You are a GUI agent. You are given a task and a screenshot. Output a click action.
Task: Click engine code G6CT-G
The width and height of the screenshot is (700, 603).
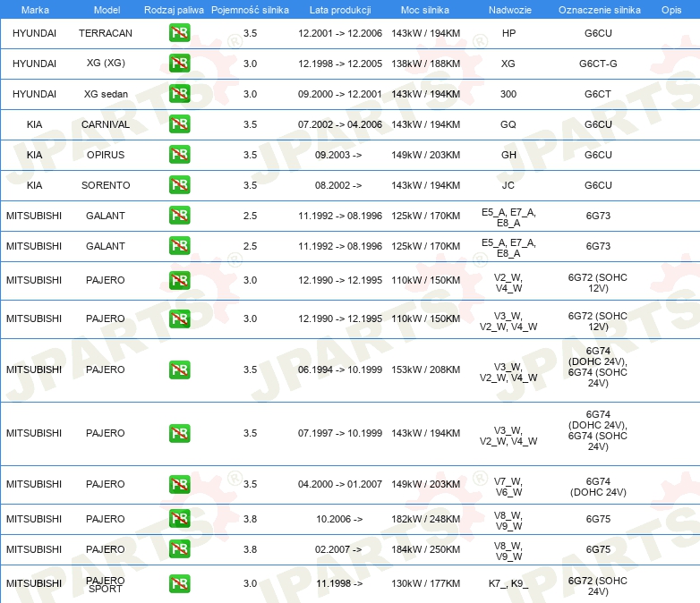point(598,64)
